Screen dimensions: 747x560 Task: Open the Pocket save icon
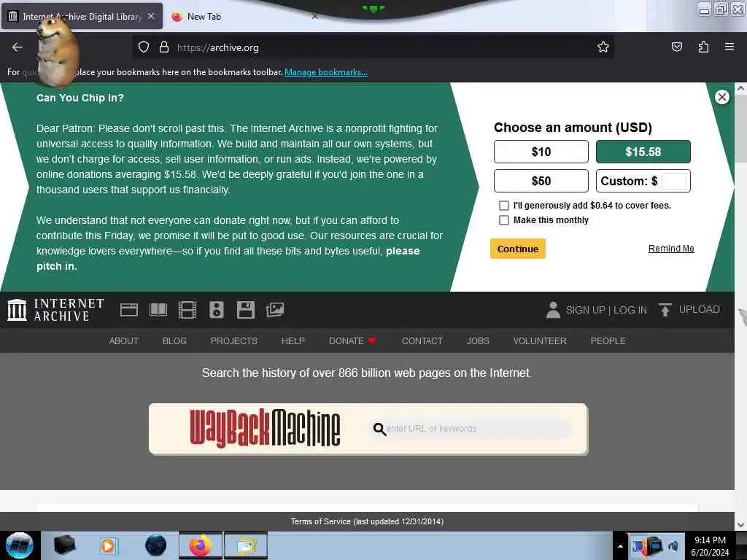click(676, 47)
